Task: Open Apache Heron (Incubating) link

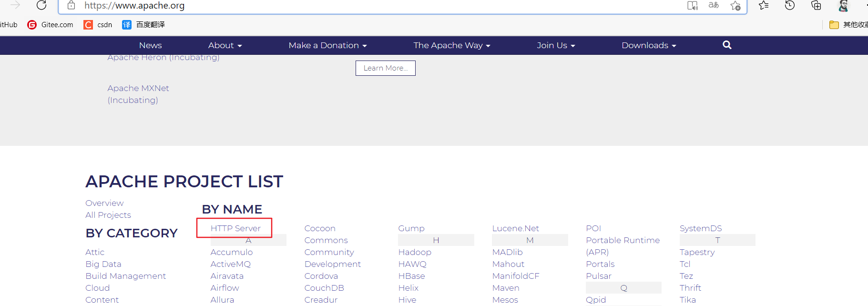Action: 163,58
